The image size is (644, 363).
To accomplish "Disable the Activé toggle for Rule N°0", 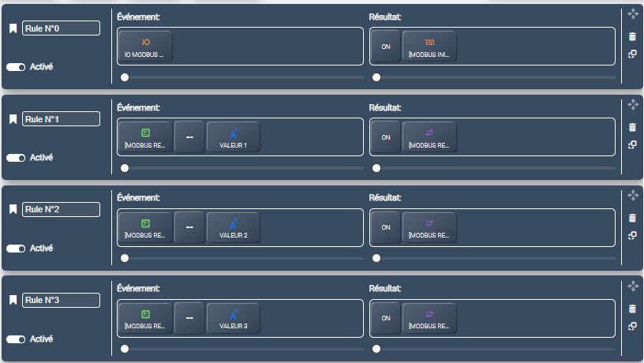I will [16, 67].
